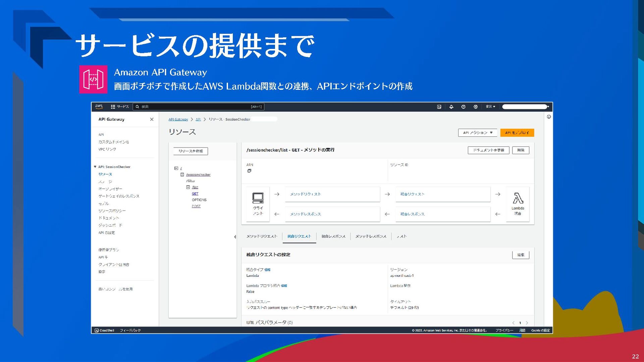This screenshot has width=644, height=362.
Task: Click the AWS logo in the console header
Action: (x=99, y=107)
